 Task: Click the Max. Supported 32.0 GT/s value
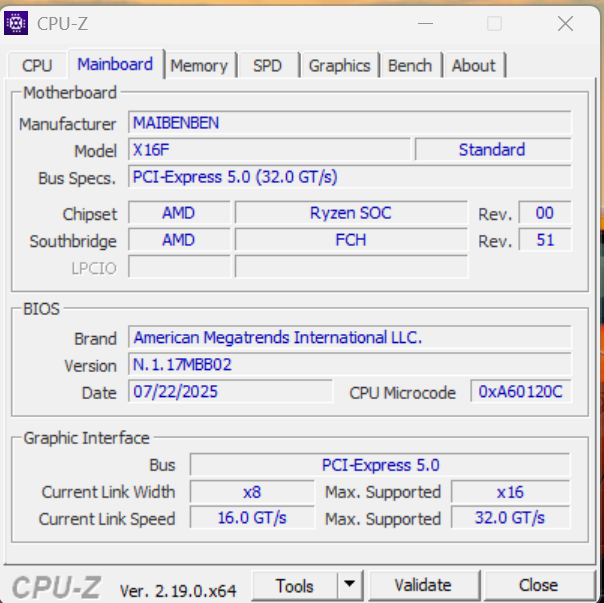pos(510,518)
